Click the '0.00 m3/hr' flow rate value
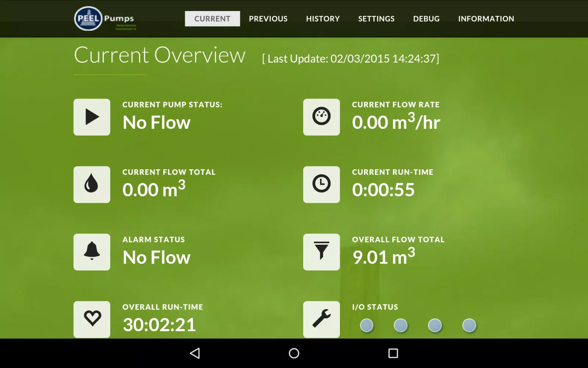This screenshot has width=588, height=368. (396, 121)
